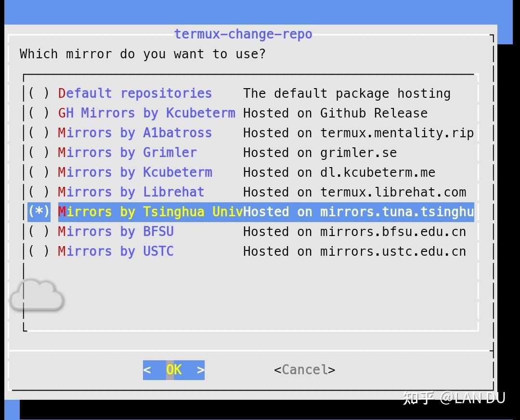Click the 'Default repositories' label
The image size is (520, 420).
tap(135, 93)
